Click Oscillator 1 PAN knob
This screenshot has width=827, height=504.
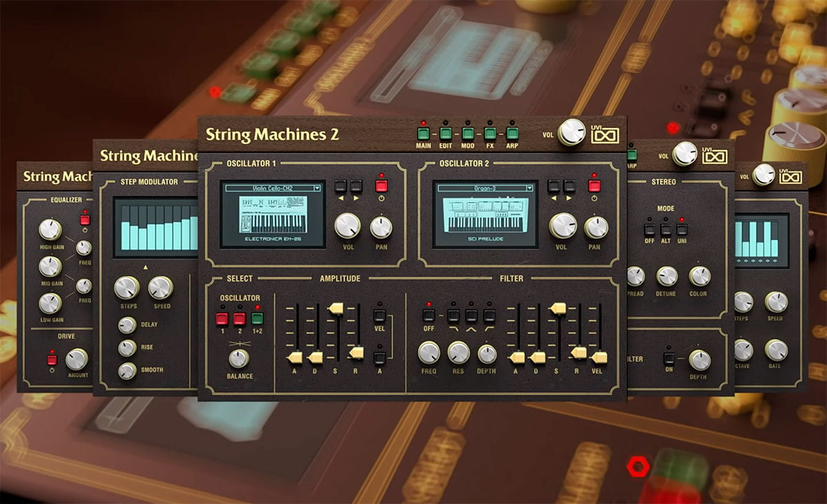381,227
